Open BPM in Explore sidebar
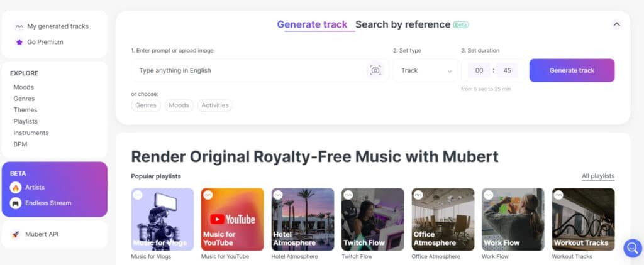 pos(20,144)
